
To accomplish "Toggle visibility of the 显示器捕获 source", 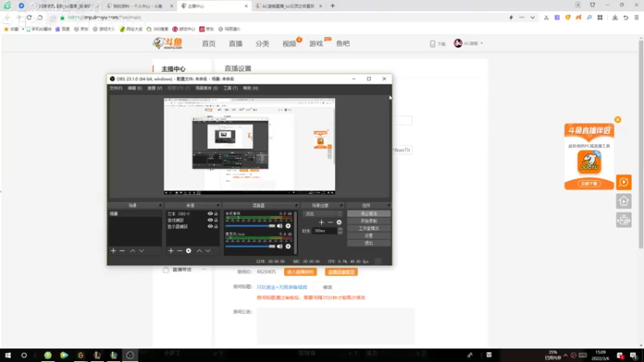I will point(210,227).
